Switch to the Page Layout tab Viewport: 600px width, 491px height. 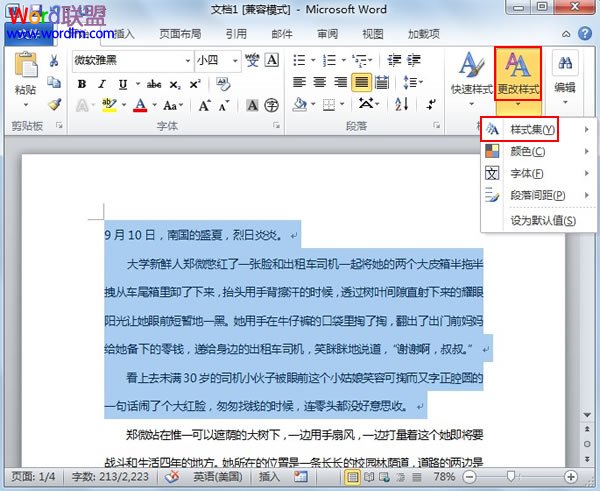click(x=180, y=34)
